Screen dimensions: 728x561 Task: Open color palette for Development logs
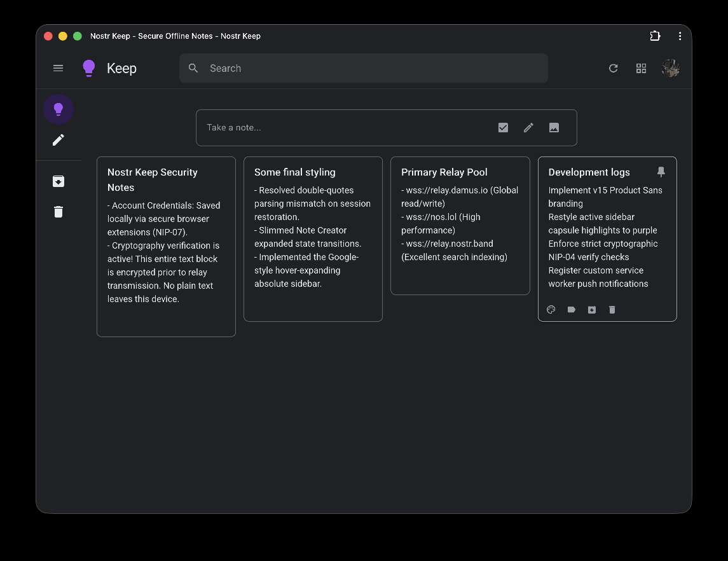click(x=551, y=310)
